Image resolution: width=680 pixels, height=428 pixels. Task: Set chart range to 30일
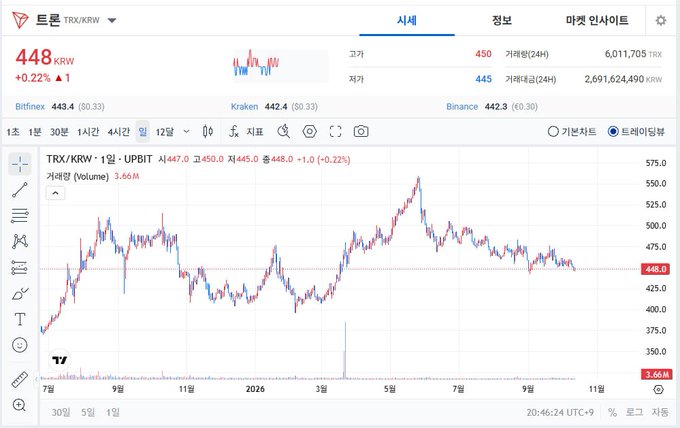tap(61, 412)
